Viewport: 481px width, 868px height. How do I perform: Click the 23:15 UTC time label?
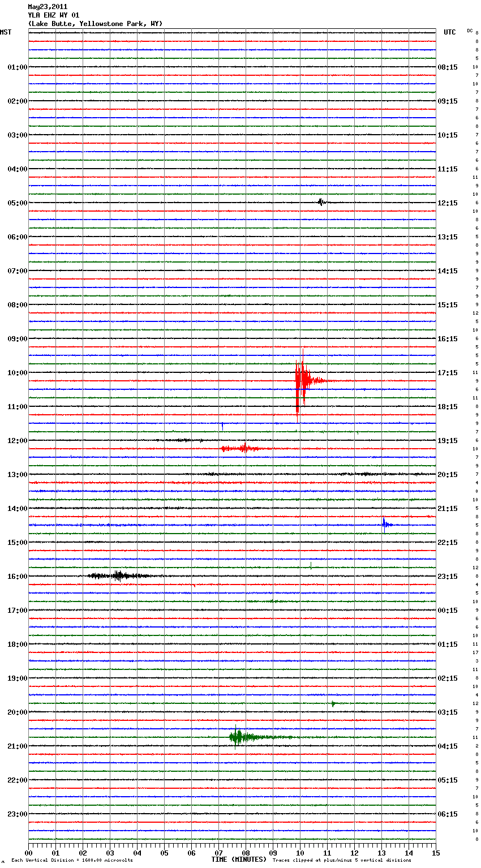click(x=448, y=577)
